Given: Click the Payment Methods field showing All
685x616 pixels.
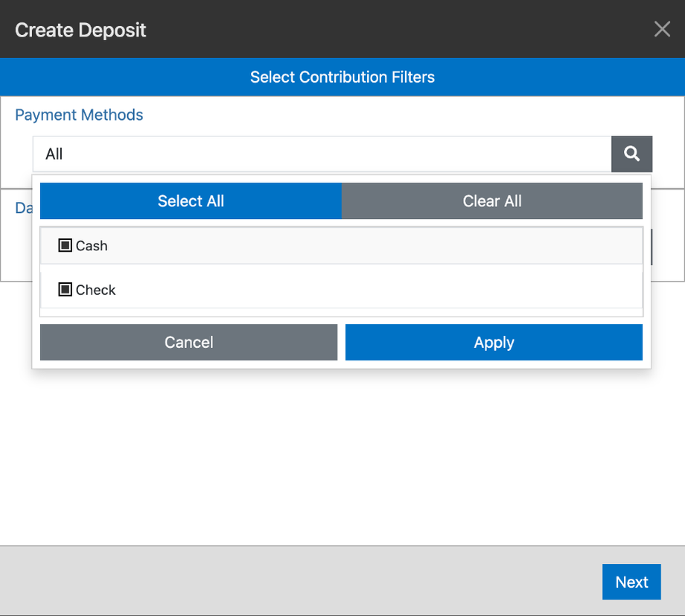Looking at the screenshot, I should tap(322, 154).
